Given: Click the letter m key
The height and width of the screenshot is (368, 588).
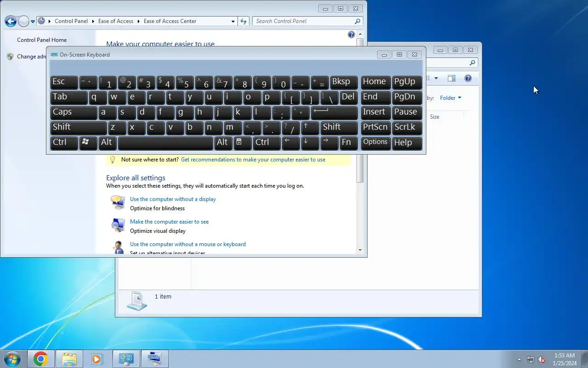Looking at the screenshot, I should 233,128.
